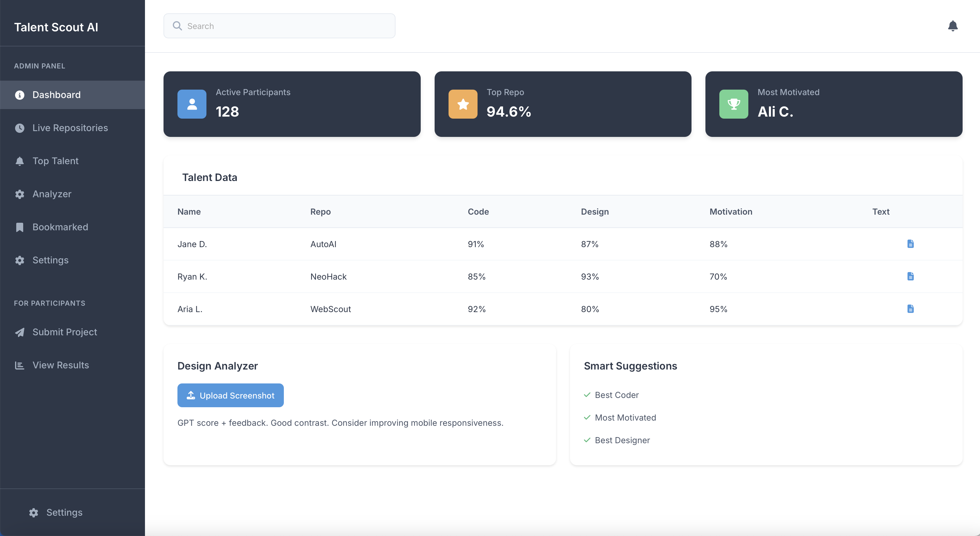Open Live Repositories in the sidebar
Viewport: 980px width, 536px height.
click(70, 128)
